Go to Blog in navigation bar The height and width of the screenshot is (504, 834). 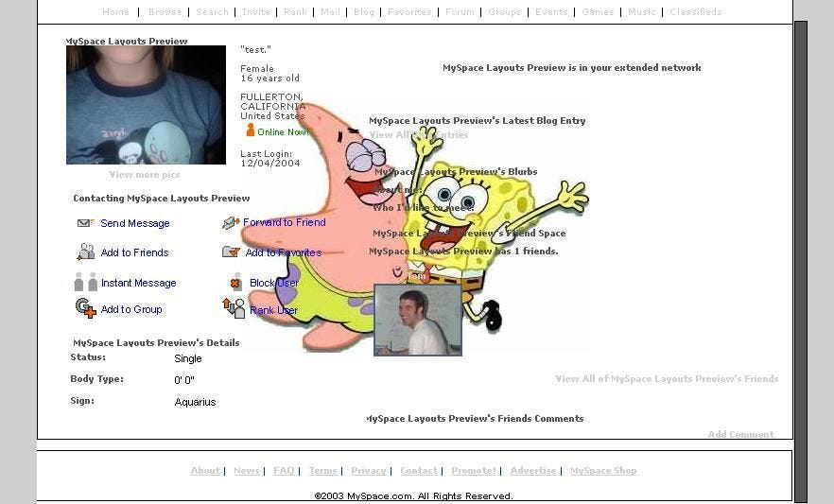tap(364, 11)
